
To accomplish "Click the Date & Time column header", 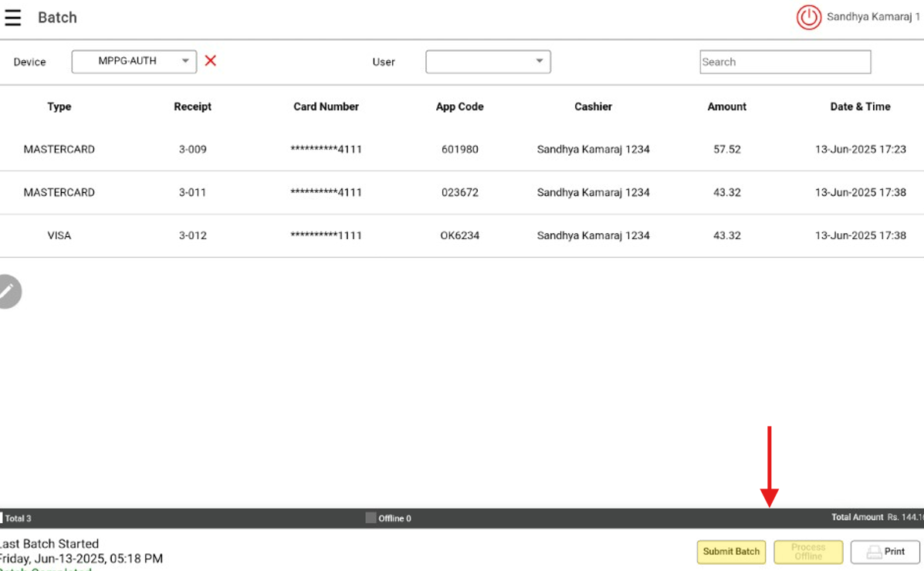I will click(860, 106).
